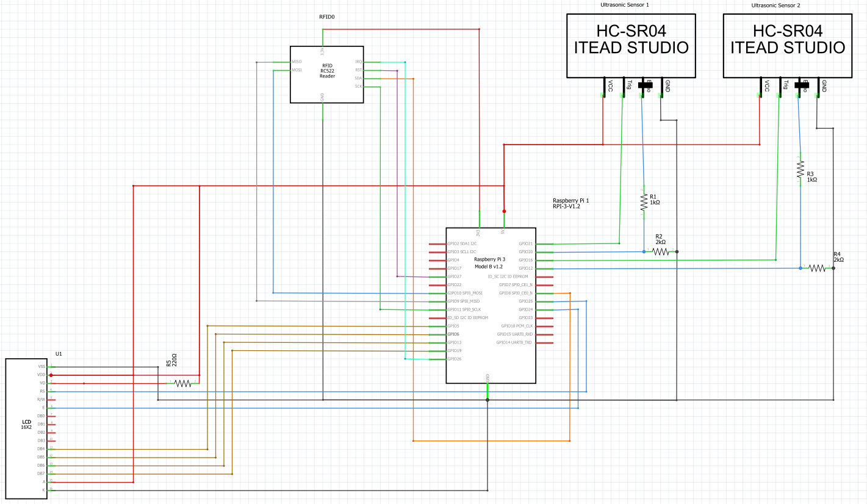This screenshot has width=867, height=504.
Task: Click the VCC pin of Ultrasonic Sensor 2
Action: 760,87
